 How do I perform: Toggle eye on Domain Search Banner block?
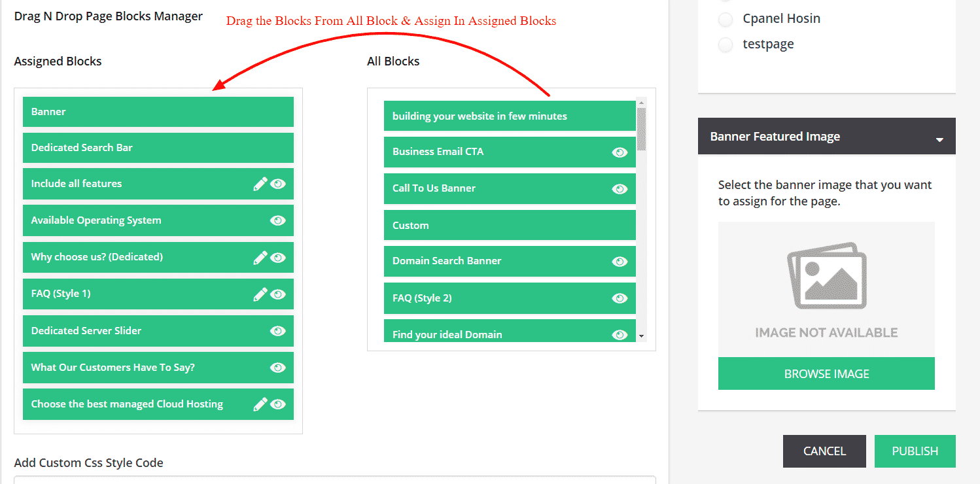619,262
